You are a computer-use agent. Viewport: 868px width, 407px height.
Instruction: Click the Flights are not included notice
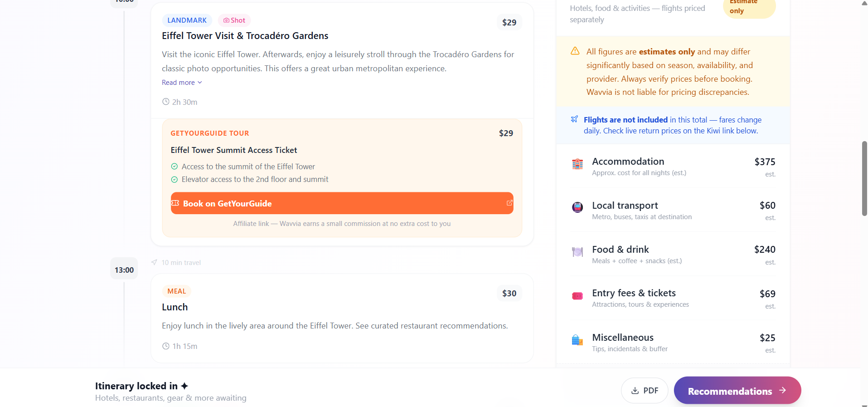click(x=673, y=125)
